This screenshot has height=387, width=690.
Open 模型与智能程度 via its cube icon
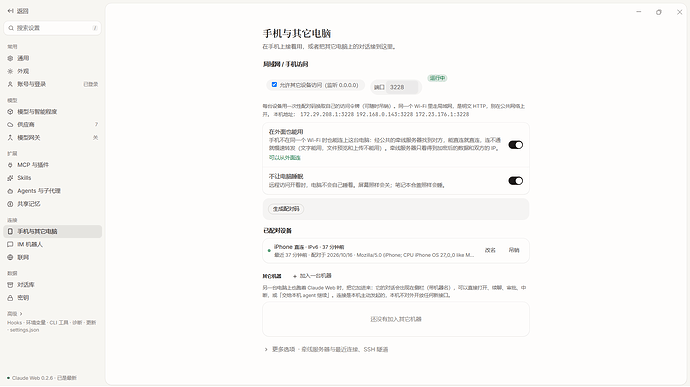pyautogui.click(x=10, y=112)
